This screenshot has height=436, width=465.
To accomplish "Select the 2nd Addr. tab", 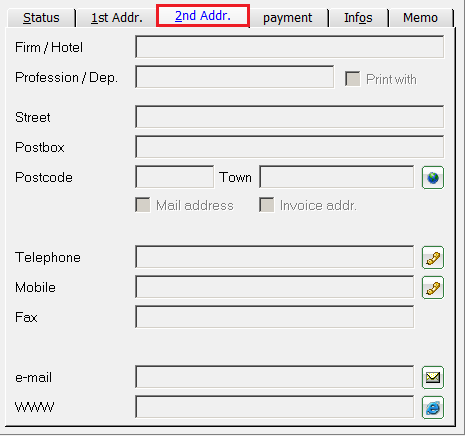I will (x=203, y=15).
